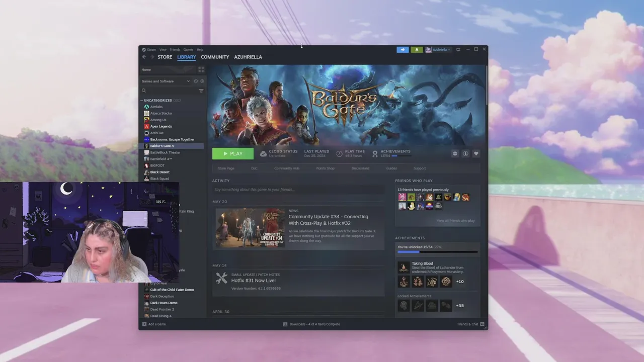Click the recent activity clock icon

(x=196, y=81)
